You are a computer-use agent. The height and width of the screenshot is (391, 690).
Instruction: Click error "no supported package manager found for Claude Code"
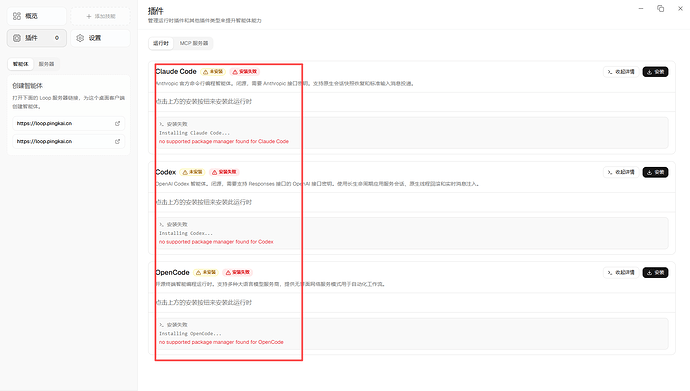pyautogui.click(x=224, y=141)
